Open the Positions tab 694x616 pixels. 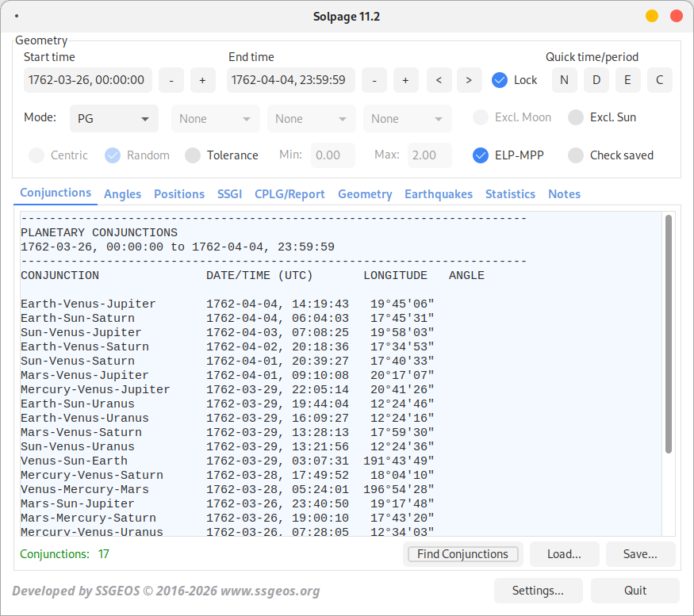(x=179, y=193)
